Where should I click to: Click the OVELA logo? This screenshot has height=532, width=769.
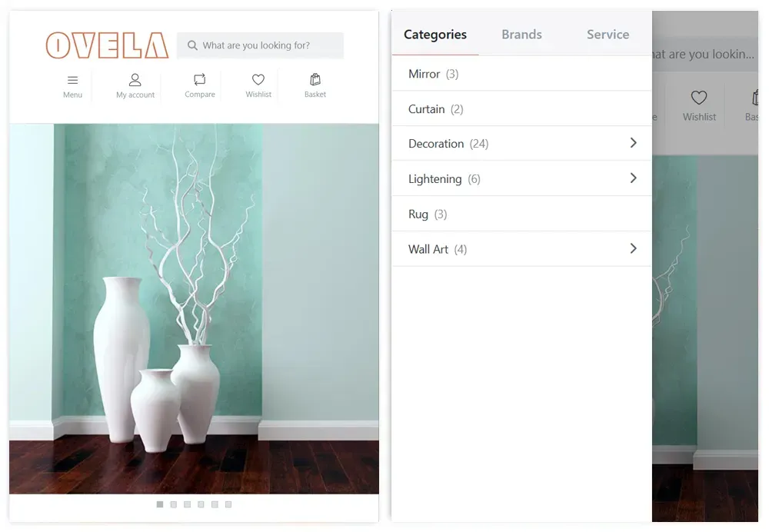click(107, 45)
